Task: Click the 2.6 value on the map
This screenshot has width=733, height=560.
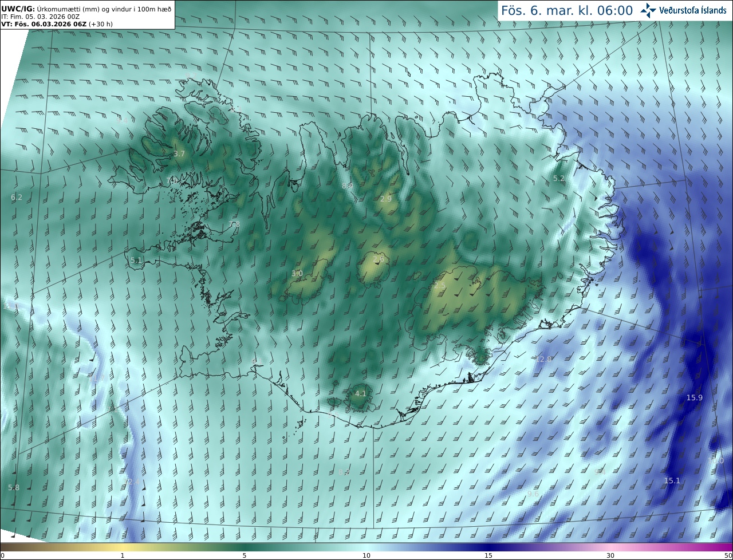Action: pyautogui.click(x=379, y=259)
